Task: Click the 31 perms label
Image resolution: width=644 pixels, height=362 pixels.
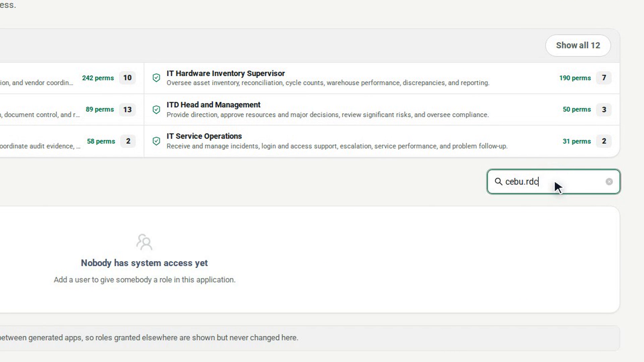Action: pos(577,141)
